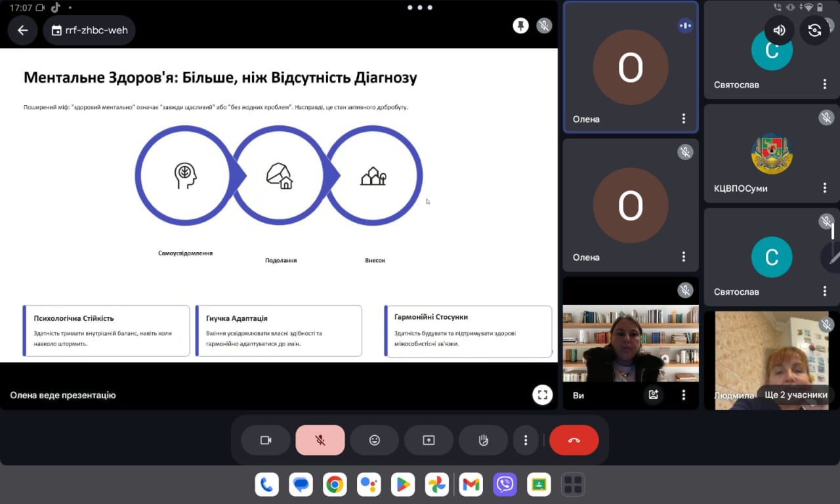Click the houses icon circle above Внесок
The width and height of the screenshot is (840, 504).
[373, 176]
